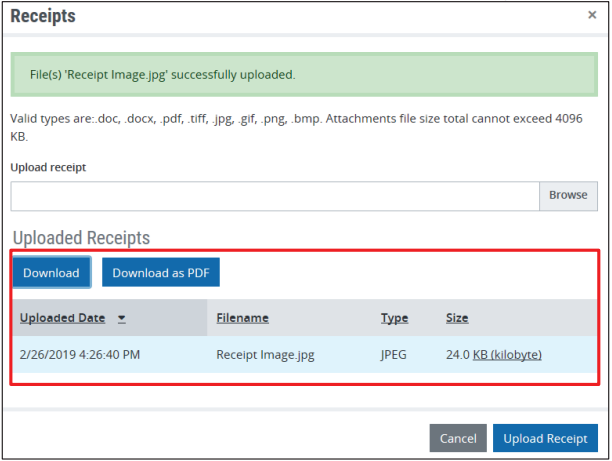Close the Receipts dialog with the X
The image size is (612, 461).
592,16
